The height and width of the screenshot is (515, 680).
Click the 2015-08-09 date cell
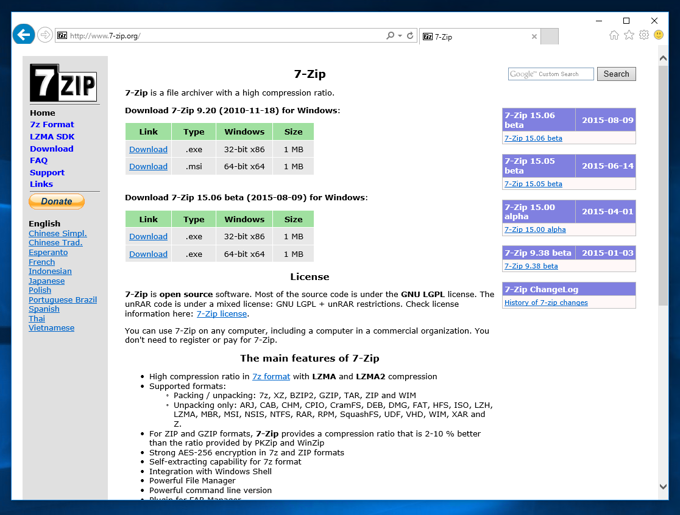[x=608, y=120]
